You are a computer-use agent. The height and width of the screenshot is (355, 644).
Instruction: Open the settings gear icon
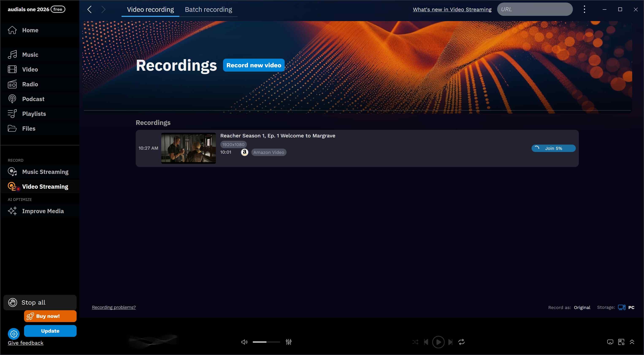(14, 334)
